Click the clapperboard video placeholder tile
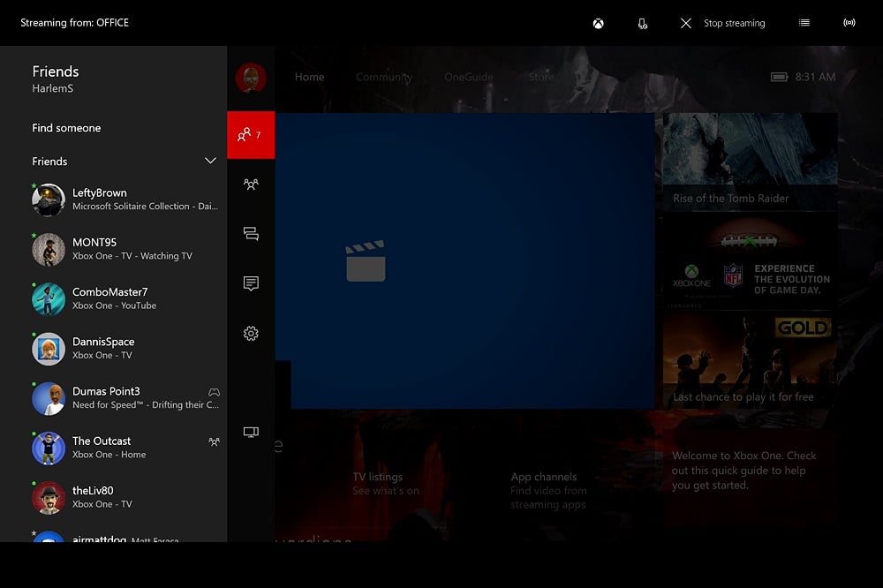Screen dimensions: 883x588 (x=465, y=260)
